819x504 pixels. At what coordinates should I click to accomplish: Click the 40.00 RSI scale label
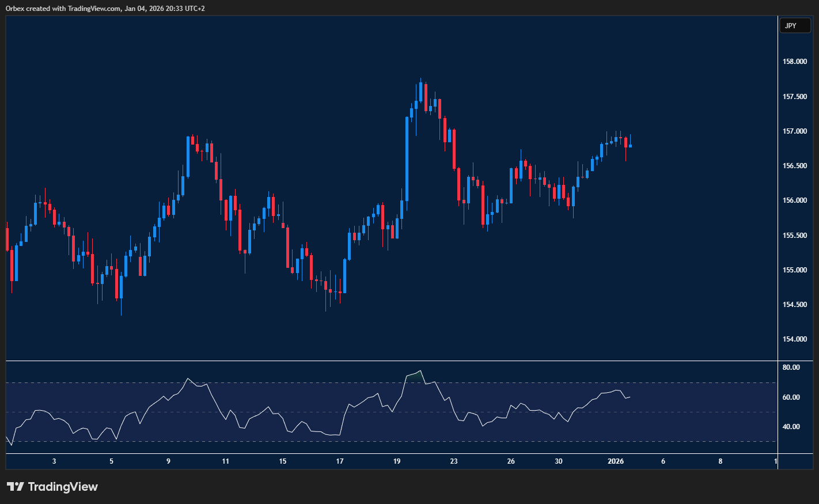[x=791, y=427]
